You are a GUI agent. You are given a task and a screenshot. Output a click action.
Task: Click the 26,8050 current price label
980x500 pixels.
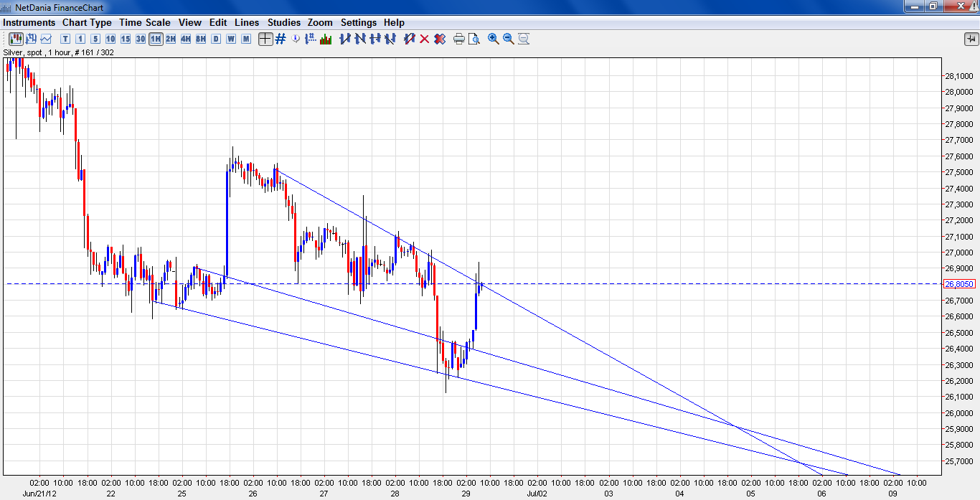click(959, 284)
